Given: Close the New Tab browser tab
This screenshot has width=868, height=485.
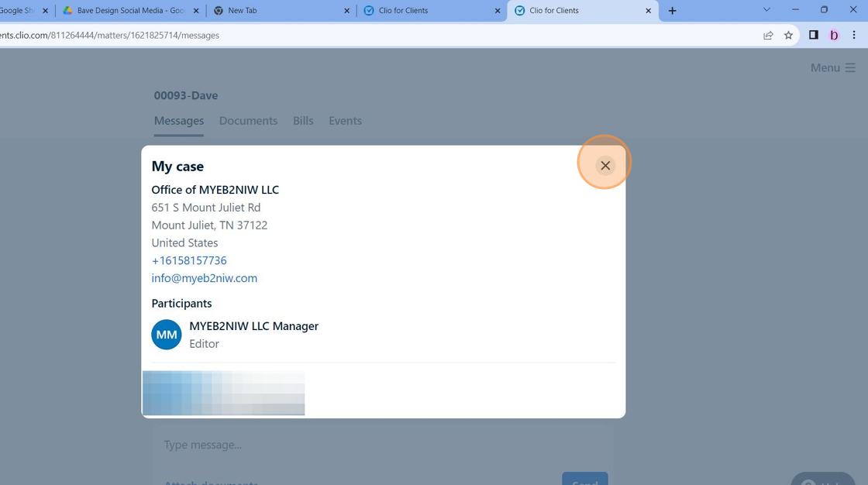Looking at the screenshot, I should 347,11.
